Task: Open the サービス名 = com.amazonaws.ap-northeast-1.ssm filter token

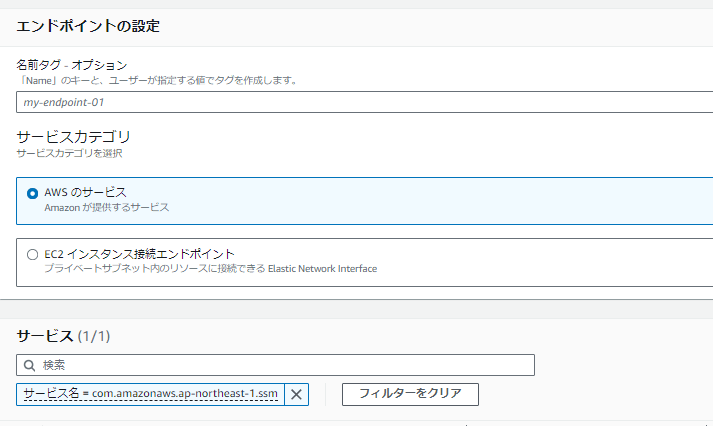Action: tap(151, 394)
